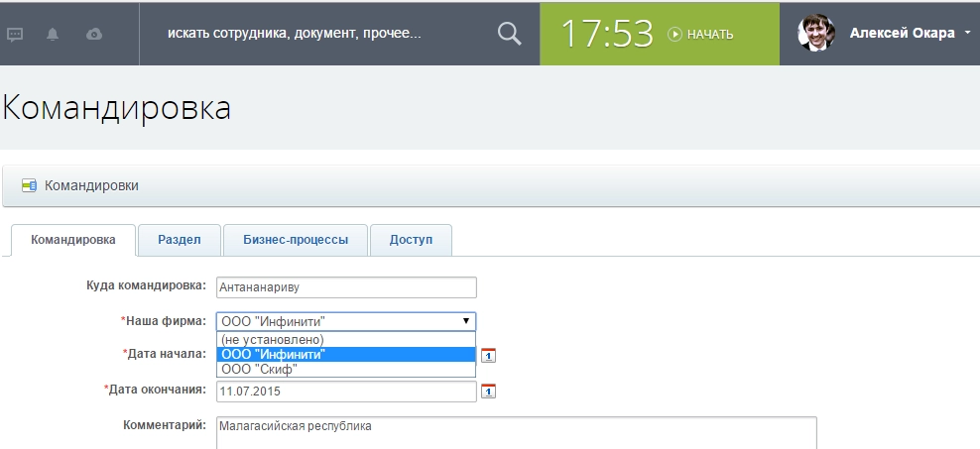Open calendar picker for Дата окончания
The image size is (980, 449).
click(x=488, y=391)
